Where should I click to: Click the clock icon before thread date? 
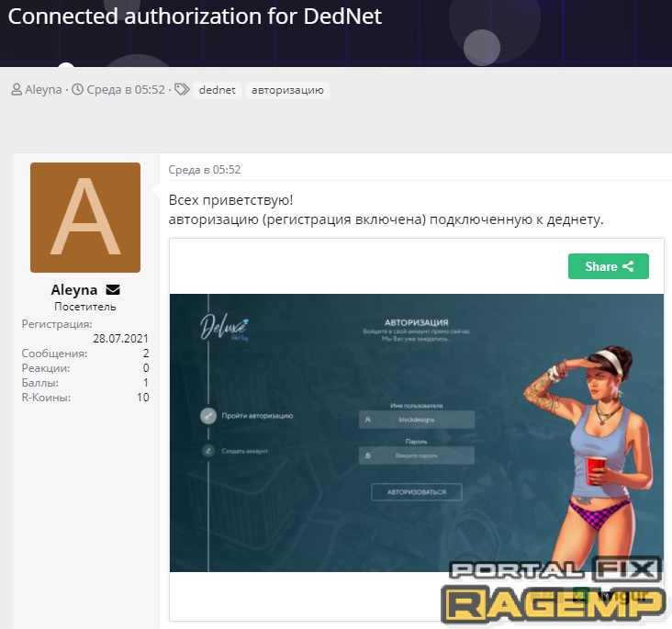point(77,89)
